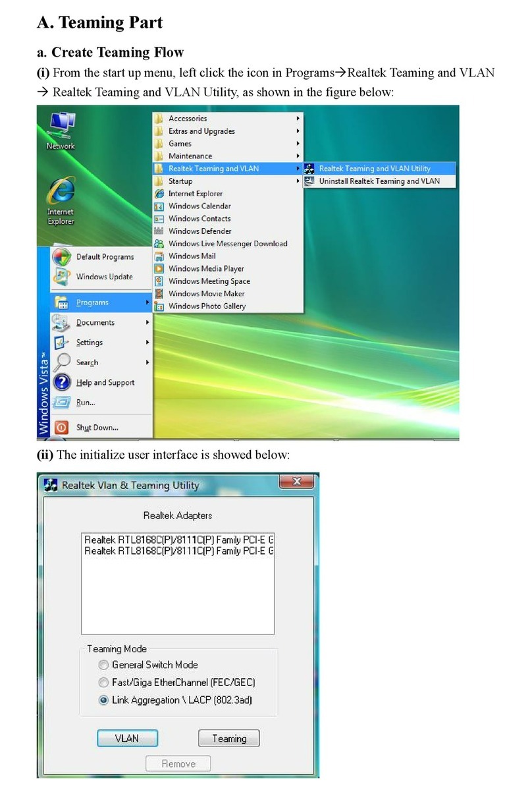Click the Search magnifier icon
This screenshot has height=794, width=532.
(x=61, y=362)
